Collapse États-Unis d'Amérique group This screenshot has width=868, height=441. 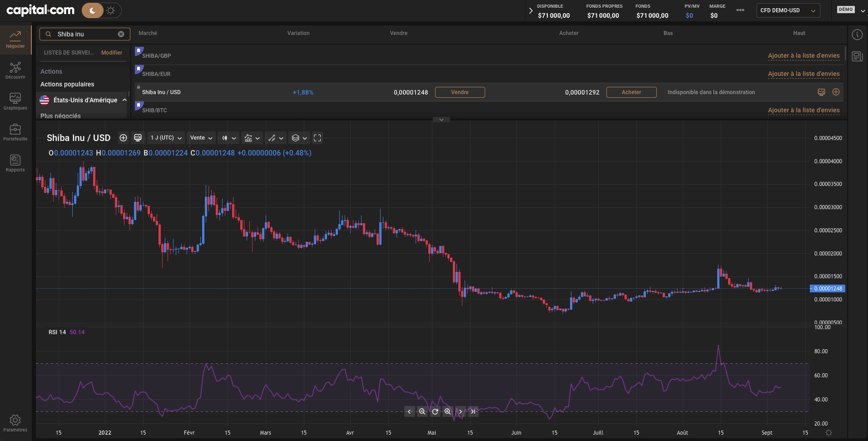[124, 100]
